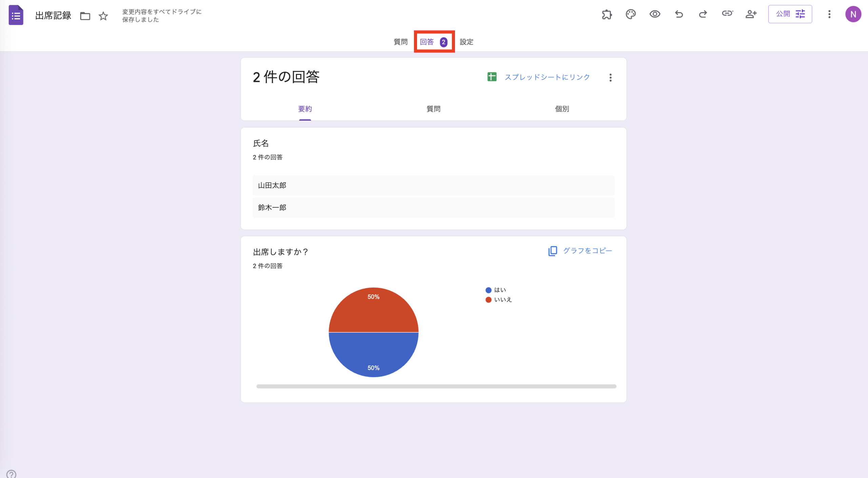Open the 個別 responses view
868x478 pixels.
(x=562, y=109)
